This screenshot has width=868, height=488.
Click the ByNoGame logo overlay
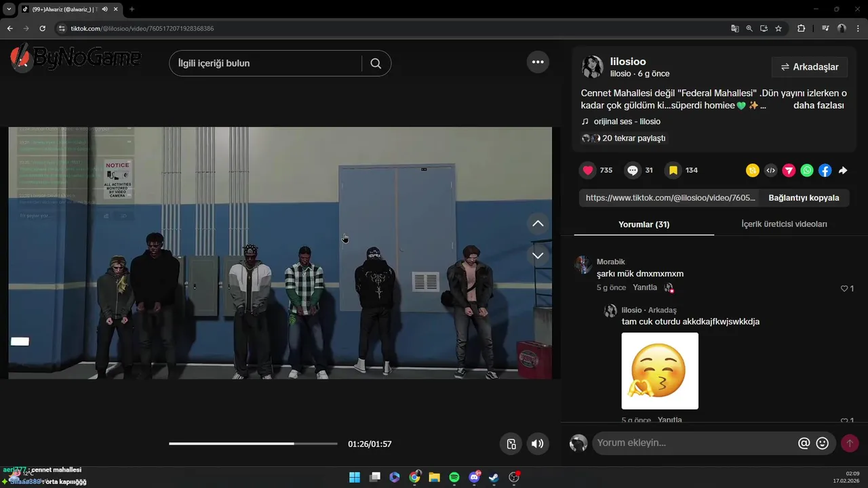76,58
